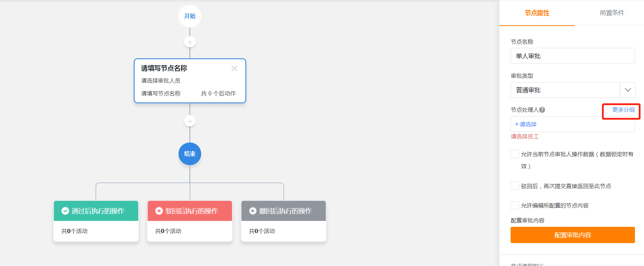Click the plus icon below the 开始 node
This screenshot has height=266, width=644.
click(190, 42)
